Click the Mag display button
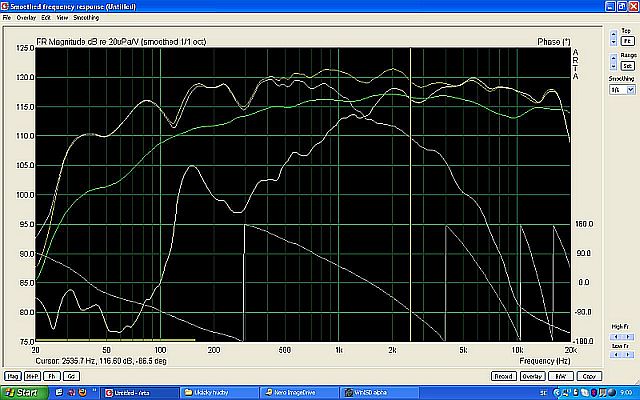Screen dimensions: 640x400 click(12, 376)
